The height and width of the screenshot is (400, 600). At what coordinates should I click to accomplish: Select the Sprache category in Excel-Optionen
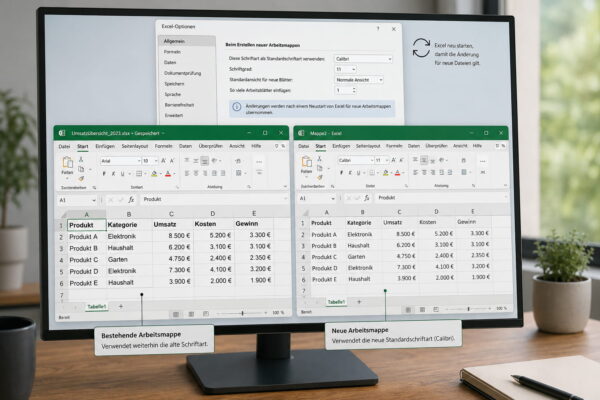[x=173, y=95]
